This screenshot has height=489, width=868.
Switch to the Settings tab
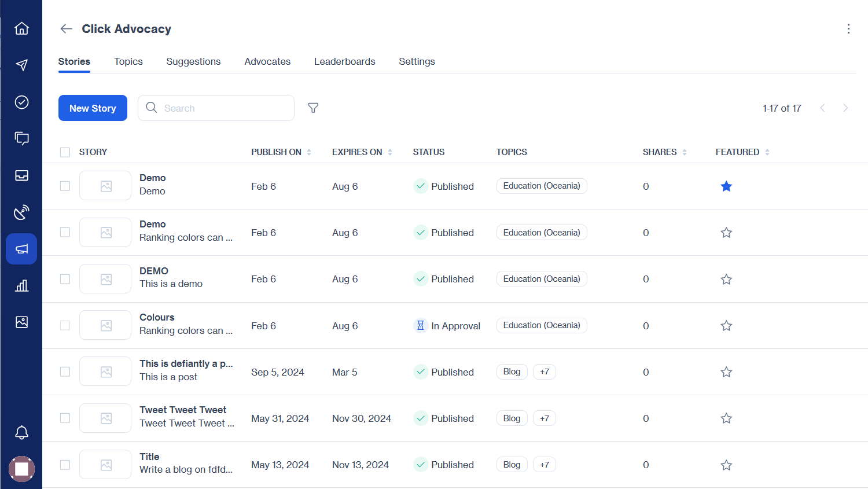417,61
